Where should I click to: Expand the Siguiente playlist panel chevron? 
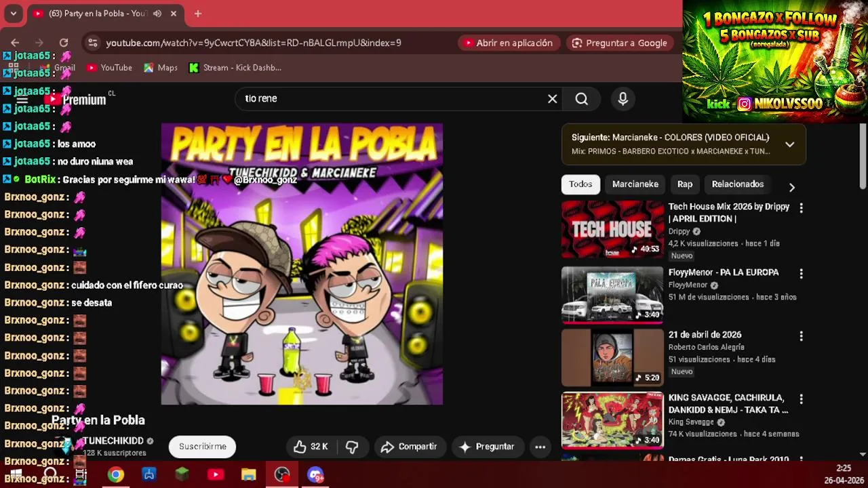tap(790, 144)
